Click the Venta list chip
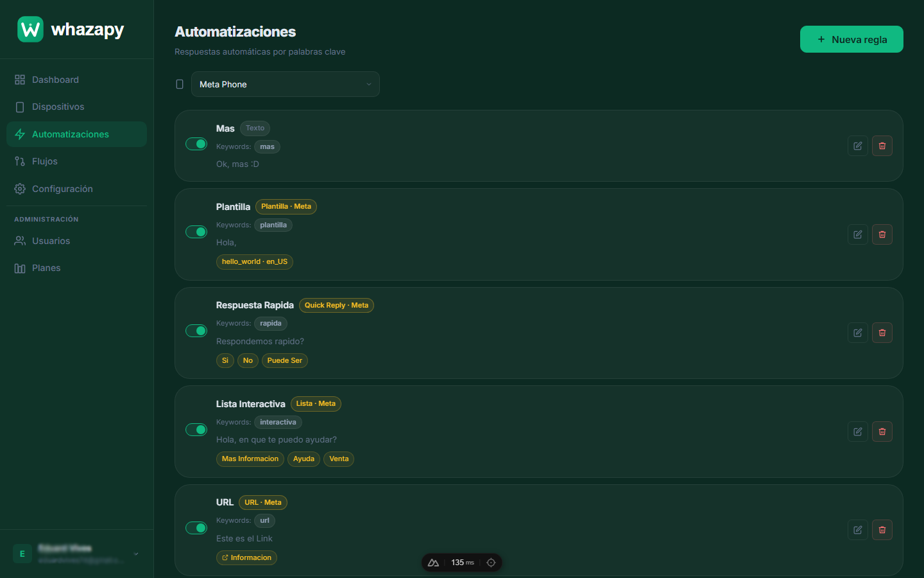 click(x=339, y=459)
